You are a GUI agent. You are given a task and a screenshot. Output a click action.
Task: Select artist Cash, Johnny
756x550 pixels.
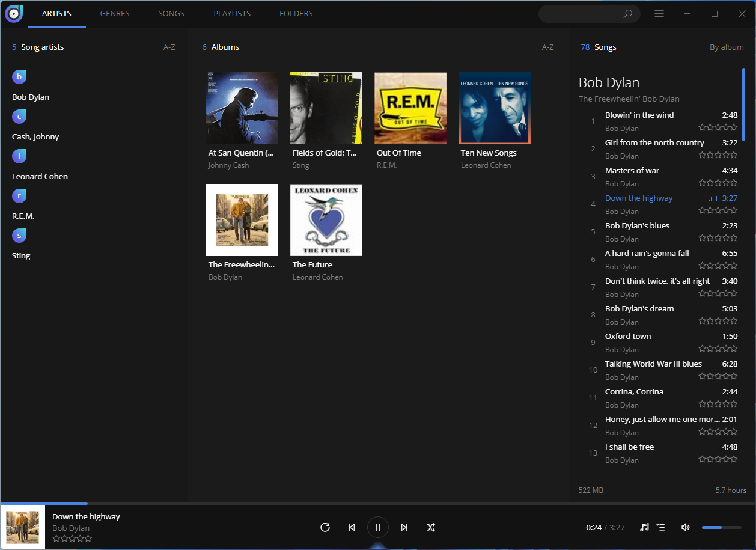(35, 136)
